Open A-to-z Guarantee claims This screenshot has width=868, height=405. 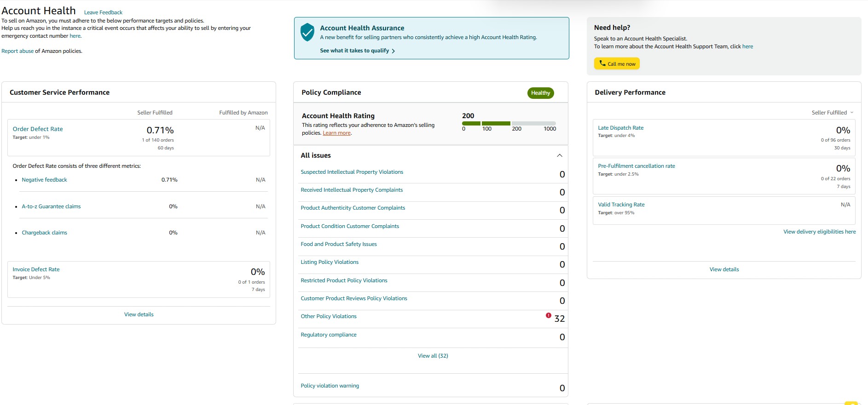coord(51,206)
